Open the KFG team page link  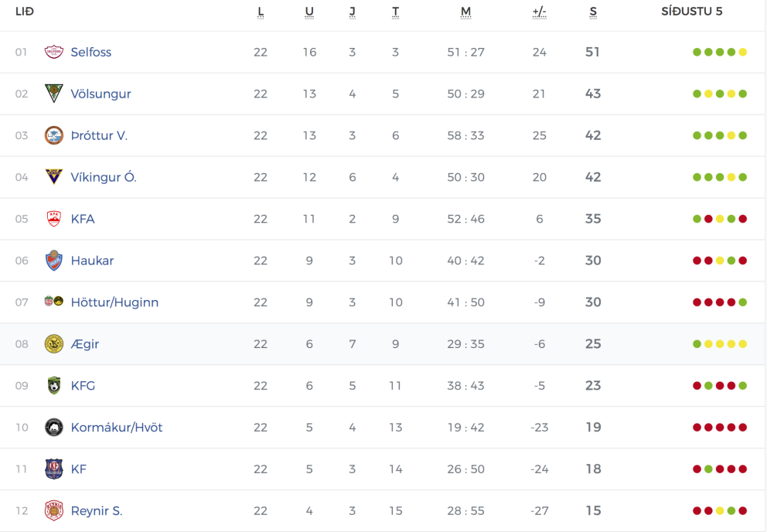83,386
